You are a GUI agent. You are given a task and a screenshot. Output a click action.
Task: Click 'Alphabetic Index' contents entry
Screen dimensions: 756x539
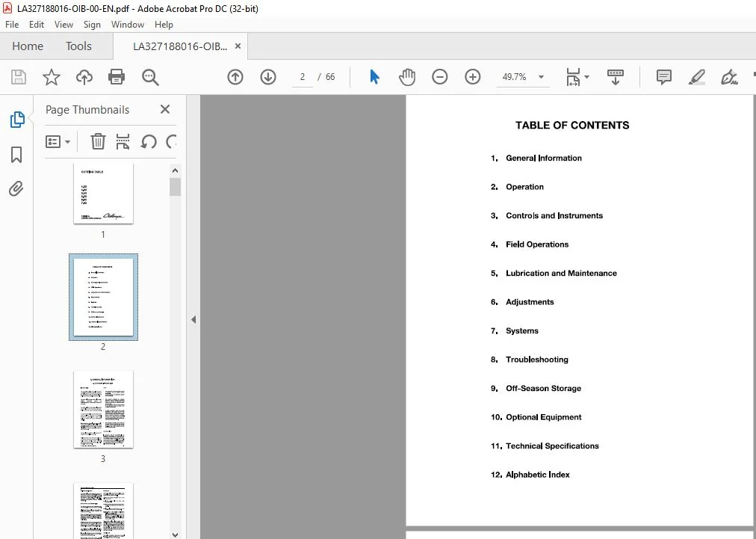click(538, 475)
